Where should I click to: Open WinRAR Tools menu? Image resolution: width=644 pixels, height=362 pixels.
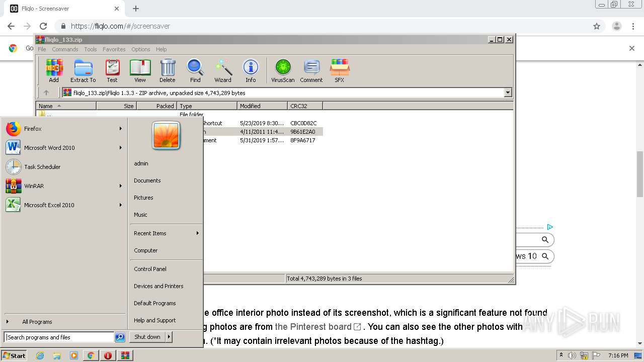tap(91, 49)
